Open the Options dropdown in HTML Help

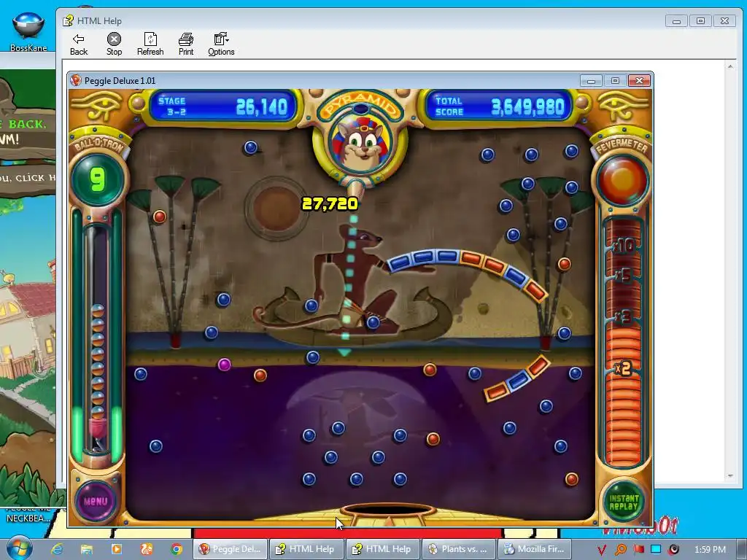(221, 44)
